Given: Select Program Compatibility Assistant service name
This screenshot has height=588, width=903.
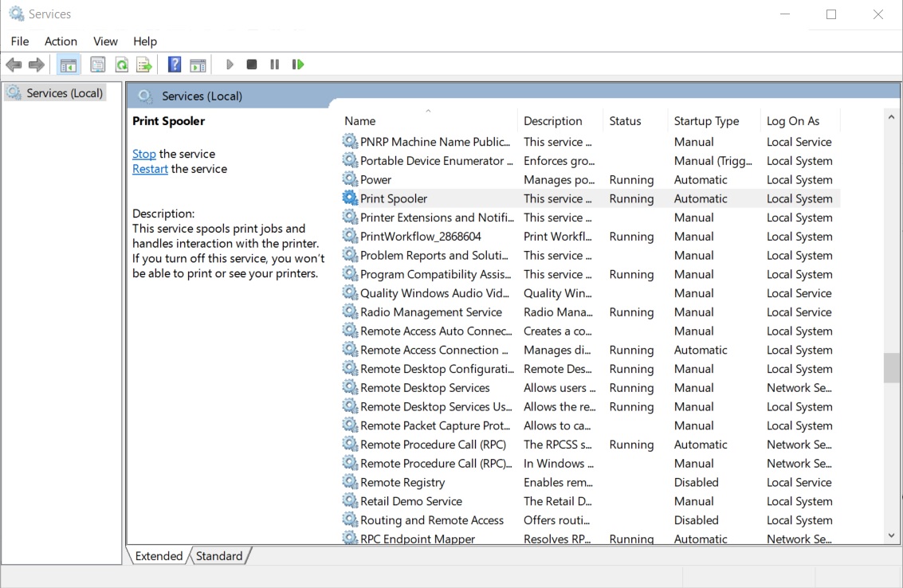Looking at the screenshot, I should pyautogui.click(x=435, y=274).
